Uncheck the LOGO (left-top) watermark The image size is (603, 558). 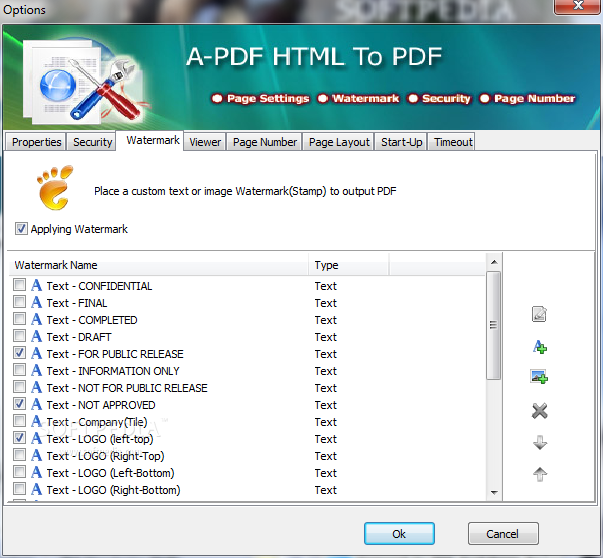[x=19, y=438]
